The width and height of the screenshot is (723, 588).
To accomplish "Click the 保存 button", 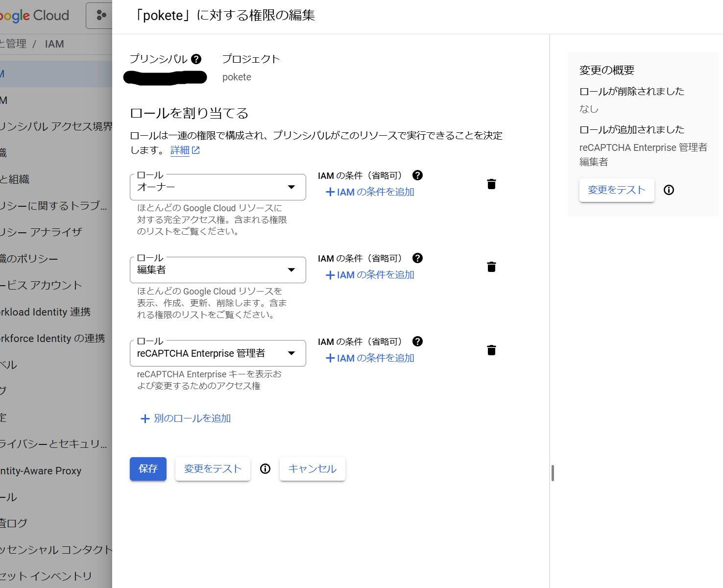I will pyautogui.click(x=148, y=469).
